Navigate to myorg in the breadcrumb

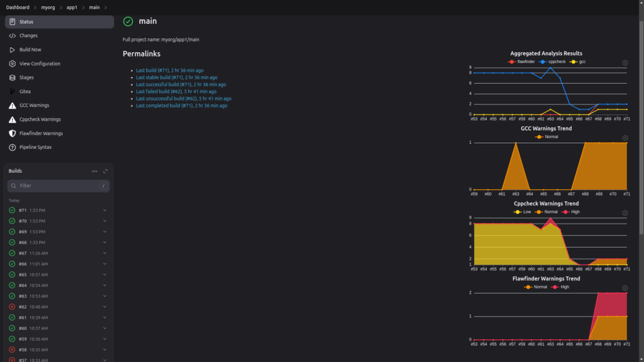pyautogui.click(x=48, y=8)
